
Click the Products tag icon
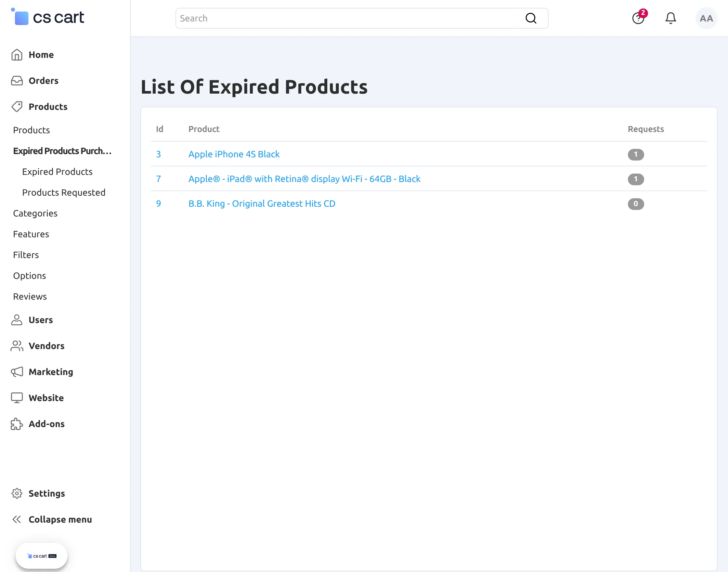[x=17, y=107]
